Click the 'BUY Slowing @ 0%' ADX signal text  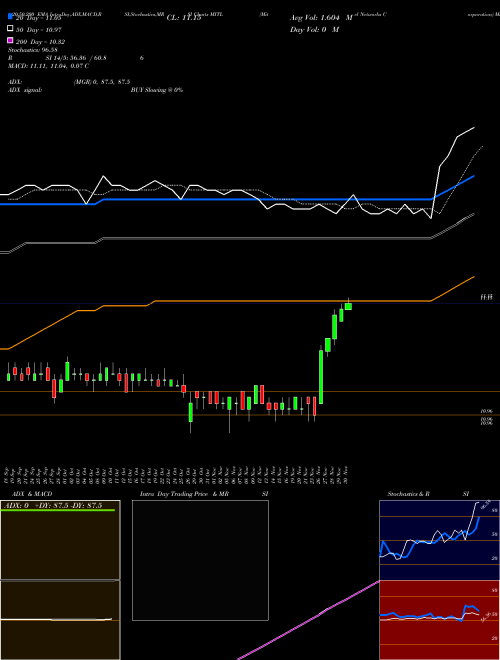pyautogui.click(x=157, y=90)
